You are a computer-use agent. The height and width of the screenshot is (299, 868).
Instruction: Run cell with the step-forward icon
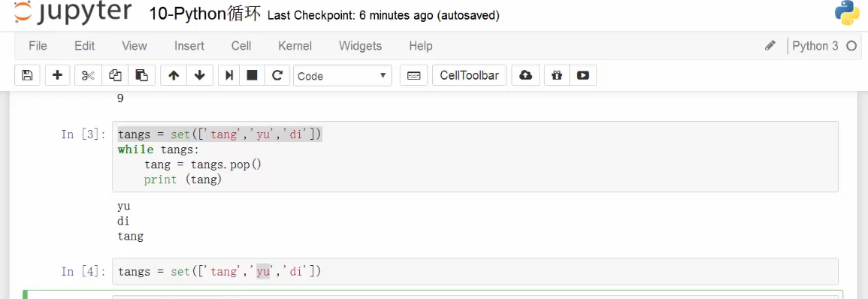(x=228, y=75)
